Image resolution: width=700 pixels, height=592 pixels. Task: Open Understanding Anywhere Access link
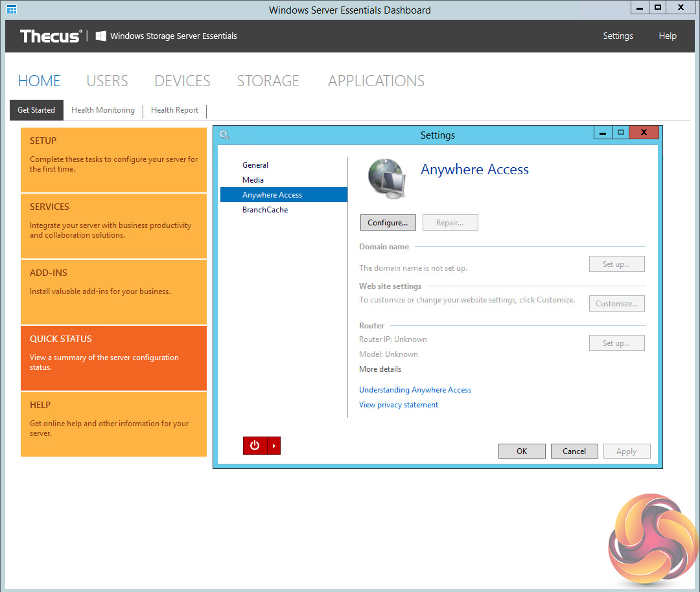pyautogui.click(x=415, y=390)
